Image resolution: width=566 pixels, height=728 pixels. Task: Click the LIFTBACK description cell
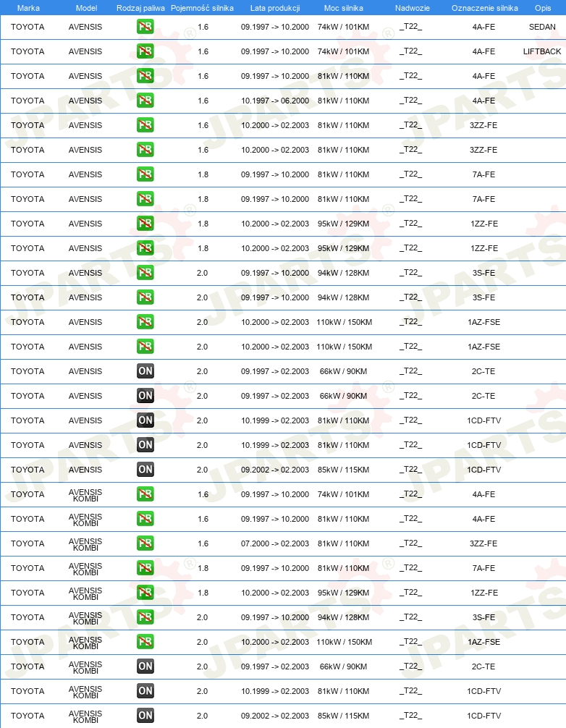pyautogui.click(x=542, y=51)
